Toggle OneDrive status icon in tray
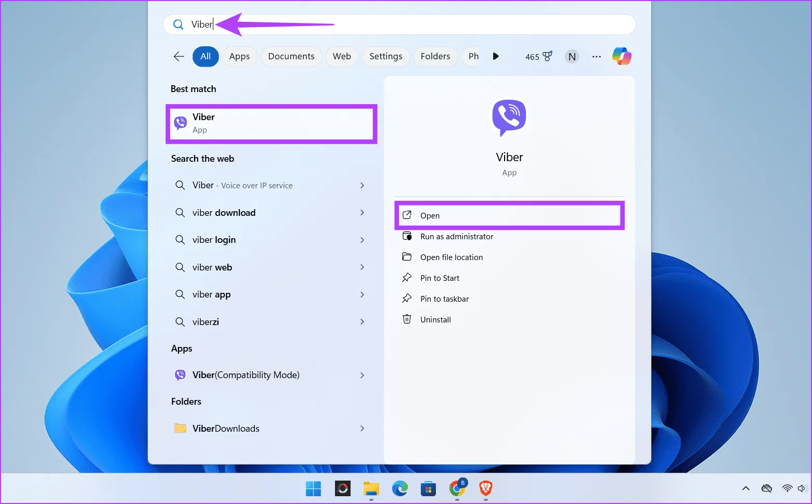 pos(766,488)
